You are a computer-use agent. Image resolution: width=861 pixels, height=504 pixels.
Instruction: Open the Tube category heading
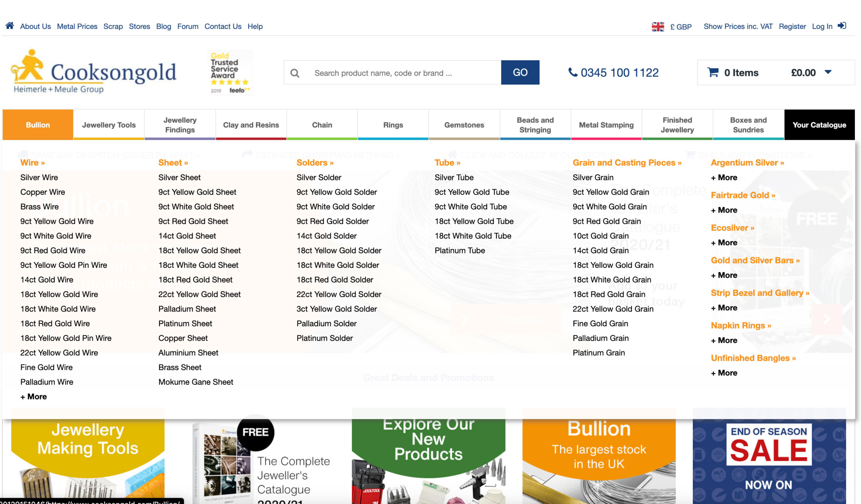(x=448, y=163)
